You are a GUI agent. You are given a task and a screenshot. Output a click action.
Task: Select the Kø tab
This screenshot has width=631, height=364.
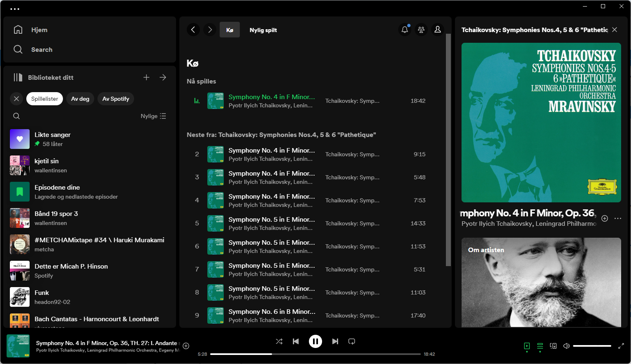click(230, 30)
